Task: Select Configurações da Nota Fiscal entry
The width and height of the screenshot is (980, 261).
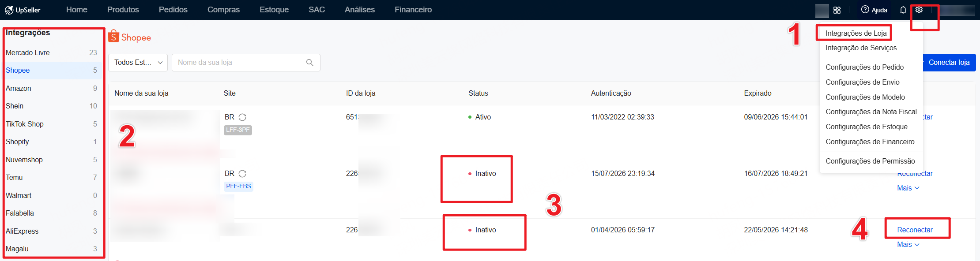Action: click(871, 112)
